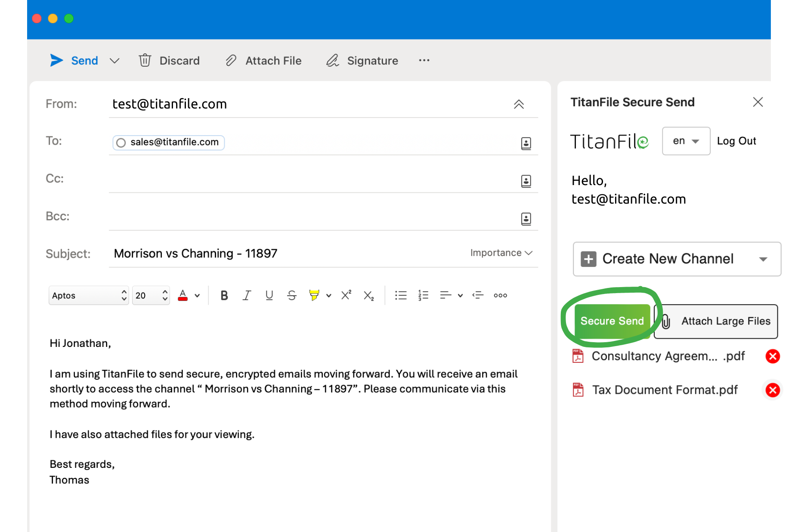The width and height of the screenshot is (798, 532).
Task: Click the Attach File paperclip icon
Action: pos(231,60)
